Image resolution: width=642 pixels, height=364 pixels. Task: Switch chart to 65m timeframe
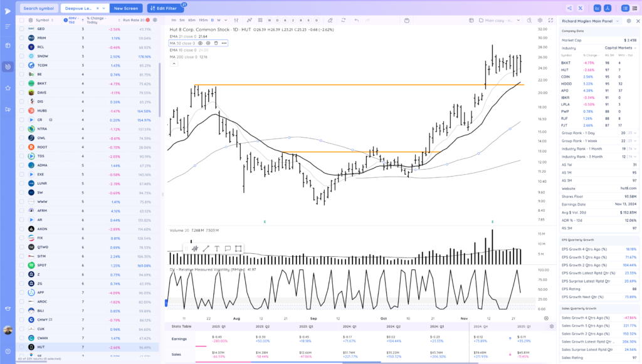point(192,20)
